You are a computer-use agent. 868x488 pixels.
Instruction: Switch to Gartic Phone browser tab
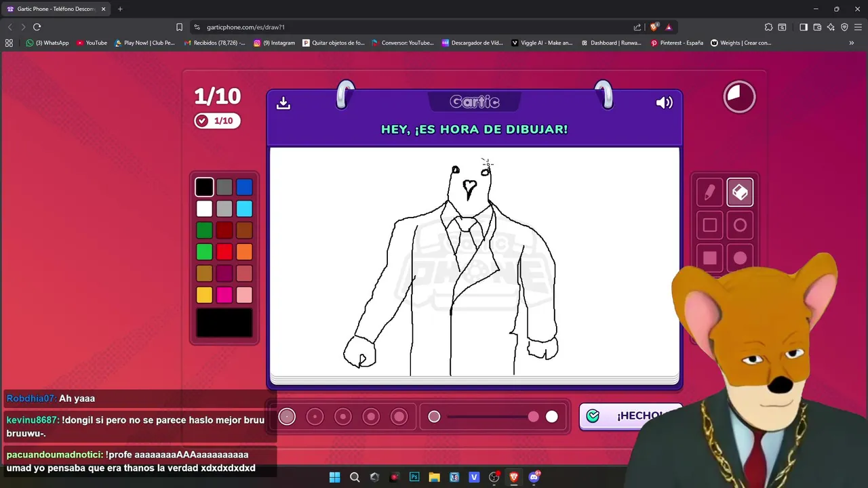pyautogui.click(x=56, y=9)
